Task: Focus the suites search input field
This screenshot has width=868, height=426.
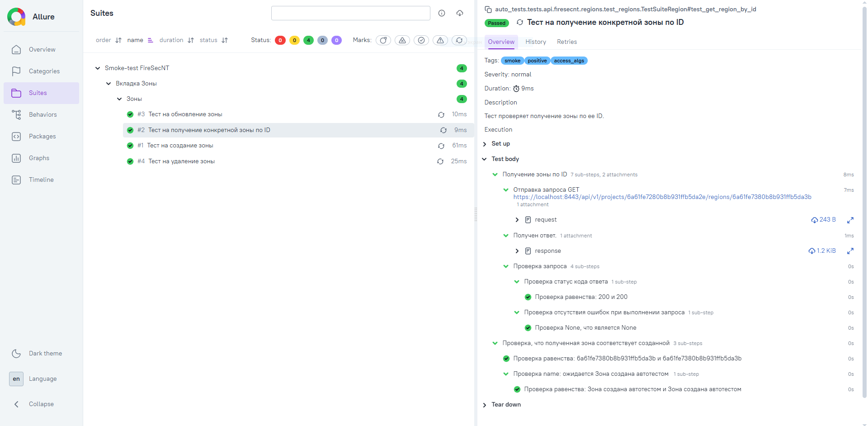Action: tap(350, 13)
